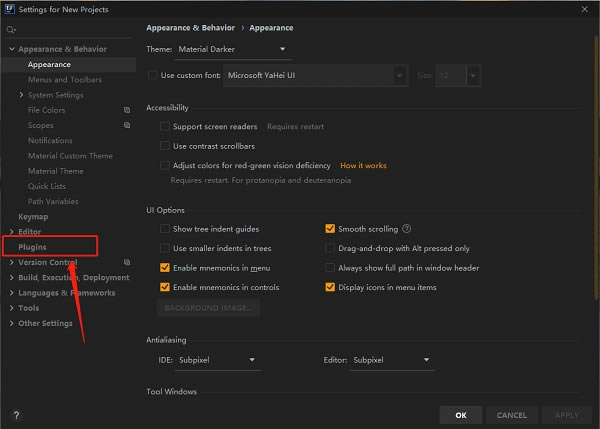
Task: Expand the Other Settings node
Action: (x=12, y=323)
